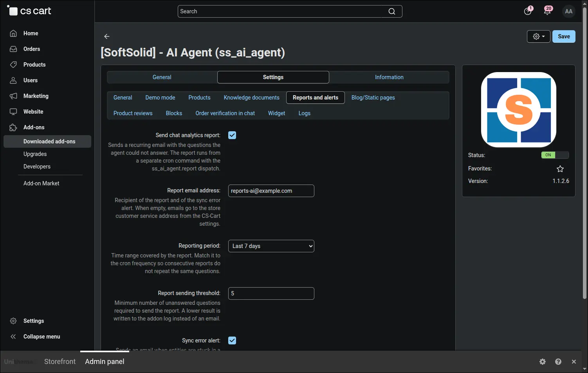
Task: Click the version number 1.1.2.6
Action: tap(561, 181)
